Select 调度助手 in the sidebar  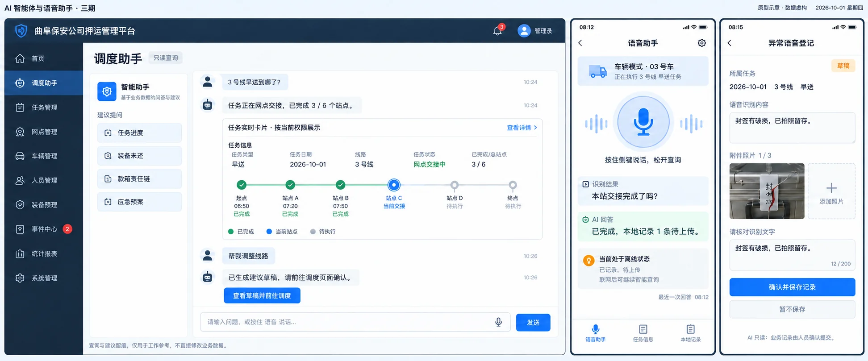pos(44,83)
